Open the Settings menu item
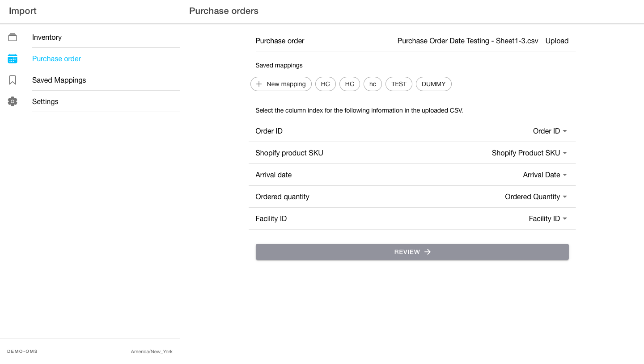This screenshot has height=364, width=644. [x=45, y=101]
